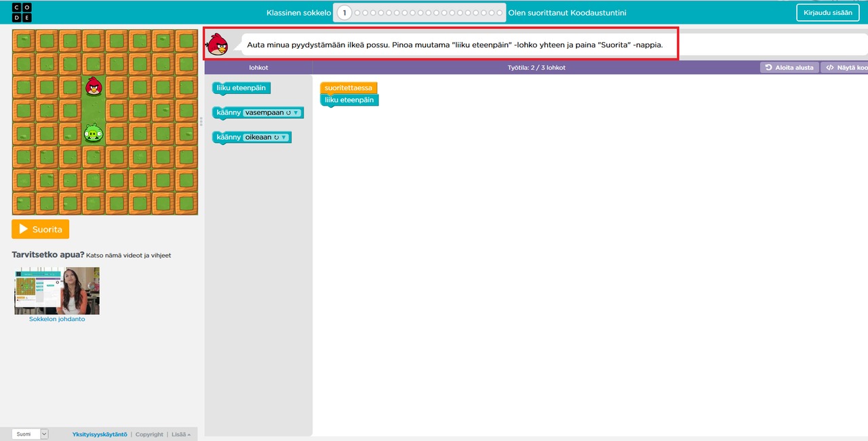Image resolution: width=868 pixels, height=441 pixels.
Task: Select the level 1 progress circle
Action: pyautogui.click(x=344, y=12)
